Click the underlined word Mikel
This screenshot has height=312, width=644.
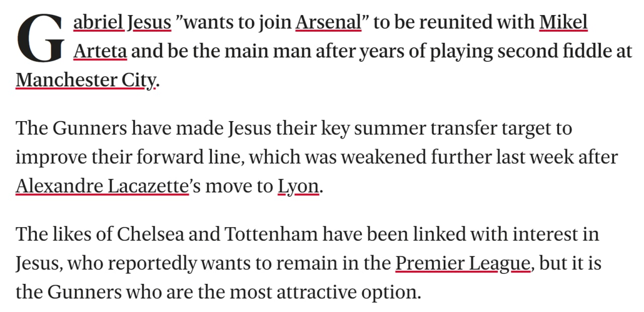[x=563, y=23]
